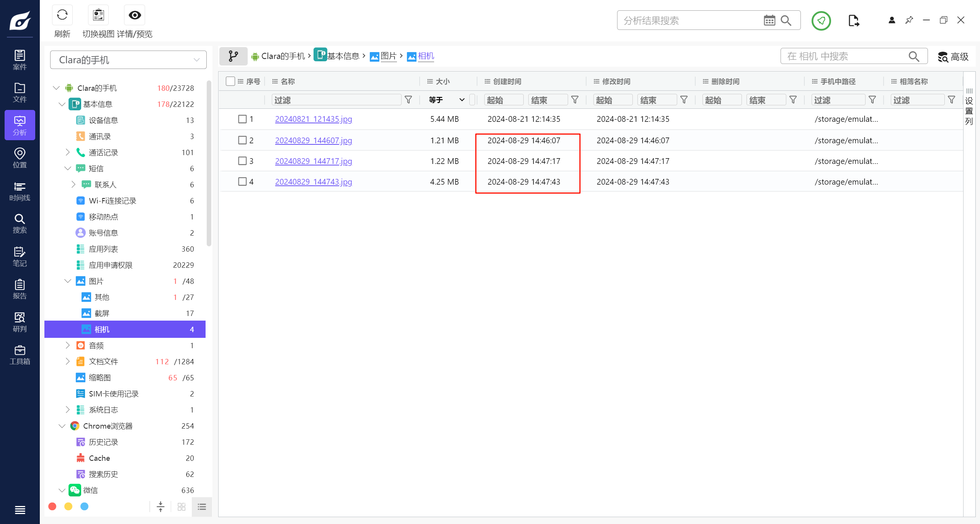This screenshot has width=980, height=524.
Task: Click the branch tree icon beside breadcrumb
Action: point(233,56)
